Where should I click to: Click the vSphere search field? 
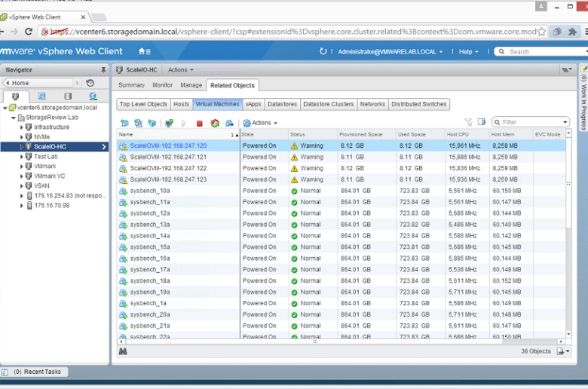(542, 52)
